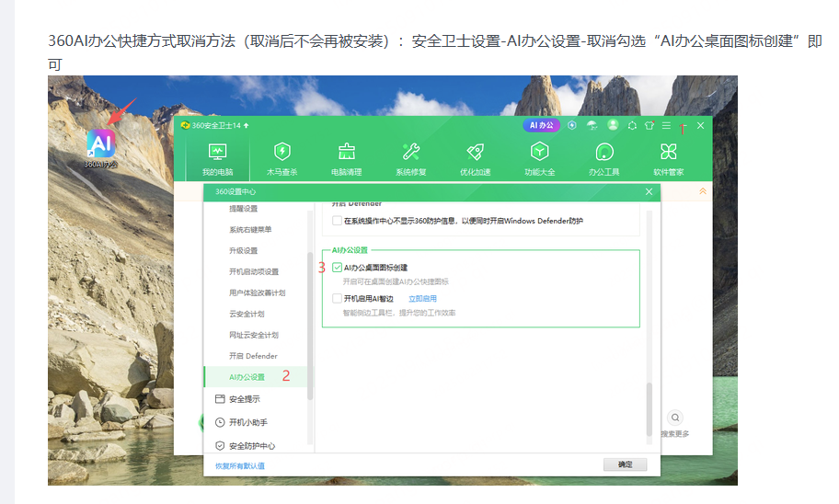Click the 恢复所有默认值 link
The image size is (839, 504).
[x=240, y=466]
